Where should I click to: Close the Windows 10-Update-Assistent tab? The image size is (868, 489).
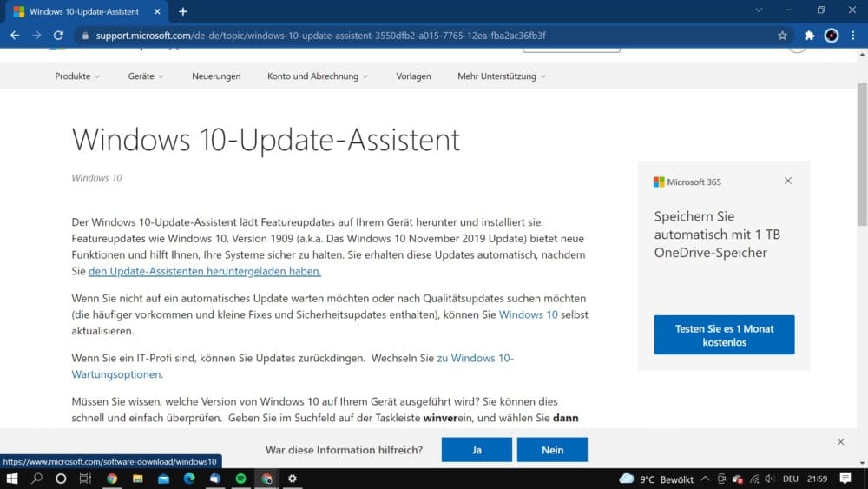pos(156,11)
